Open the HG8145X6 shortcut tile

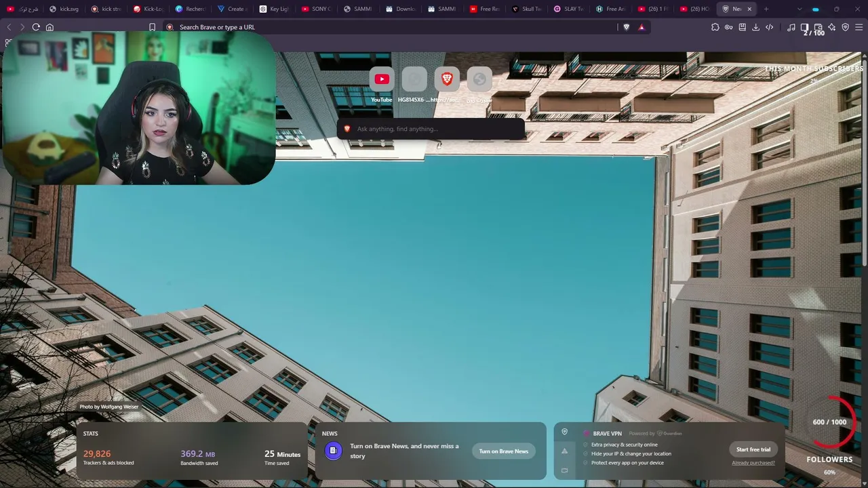(x=414, y=79)
